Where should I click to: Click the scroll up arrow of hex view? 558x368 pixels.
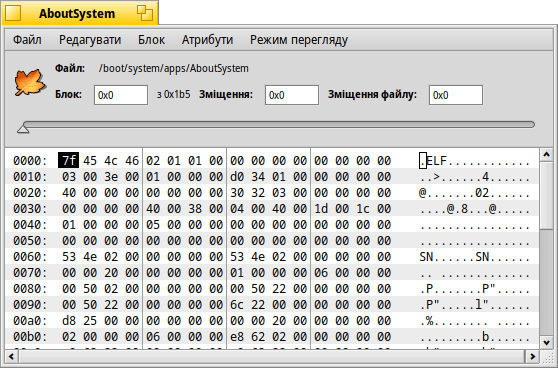pyautogui.click(x=547, y=155)
